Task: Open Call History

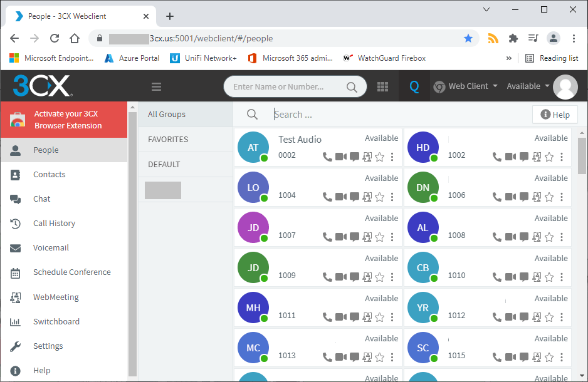Action: pyautogui.click(x=64, y=223)
